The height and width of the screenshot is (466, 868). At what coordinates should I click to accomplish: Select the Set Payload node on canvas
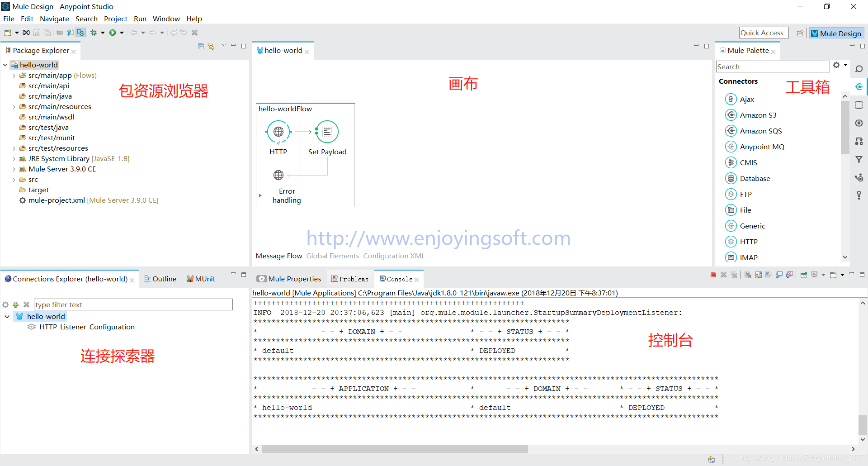(x=327, y=132)
